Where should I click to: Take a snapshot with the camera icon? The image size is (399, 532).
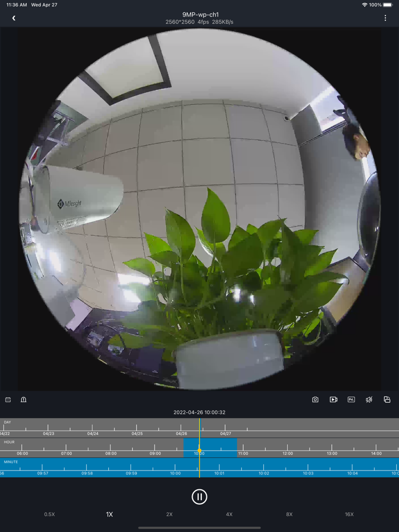click(315, 400)
